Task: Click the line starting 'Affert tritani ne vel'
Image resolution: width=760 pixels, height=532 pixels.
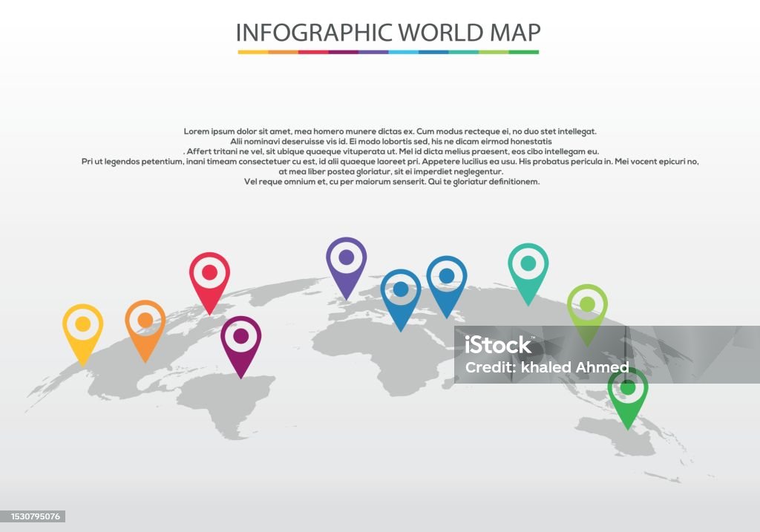Action: tap(391, 151)
